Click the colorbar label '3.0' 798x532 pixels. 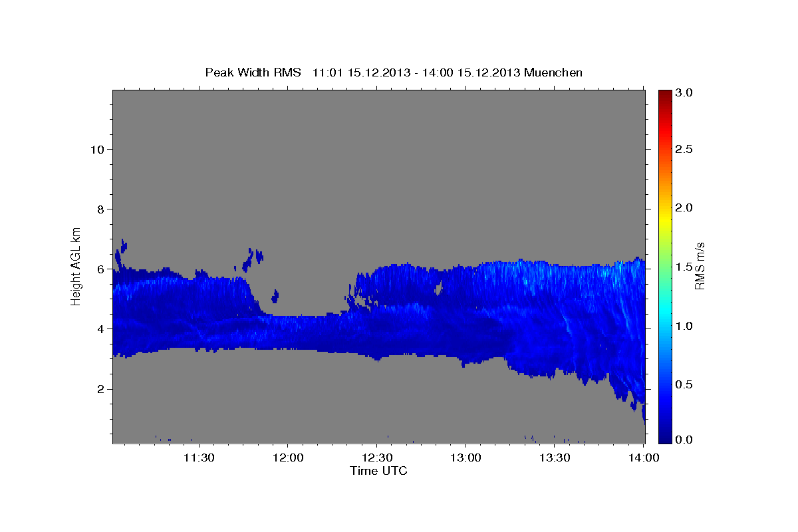[685, 93]
